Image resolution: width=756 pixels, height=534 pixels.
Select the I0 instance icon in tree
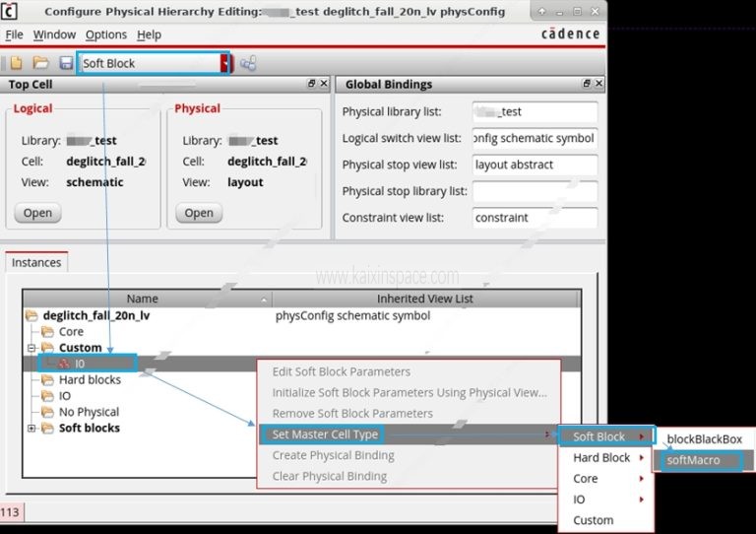63,364
